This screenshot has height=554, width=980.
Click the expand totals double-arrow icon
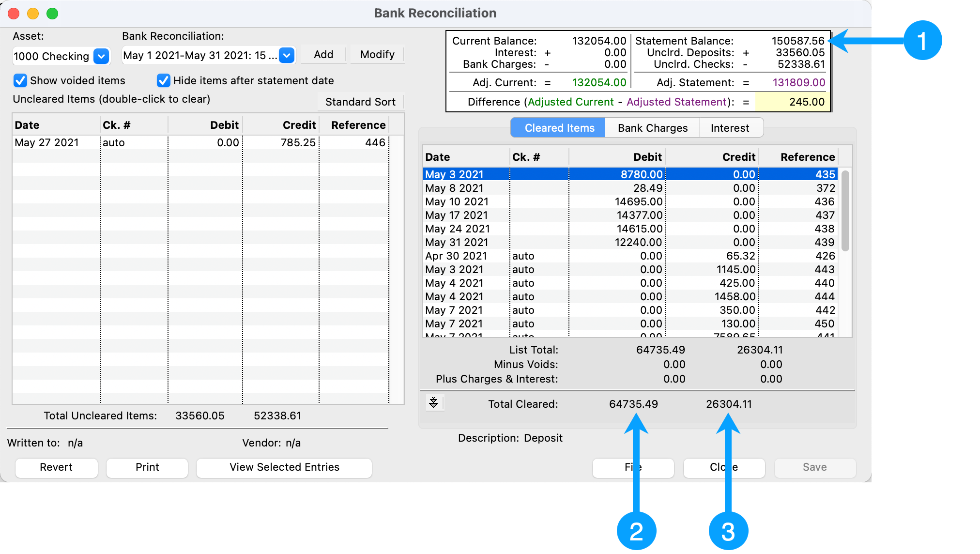tap(433, 402)
